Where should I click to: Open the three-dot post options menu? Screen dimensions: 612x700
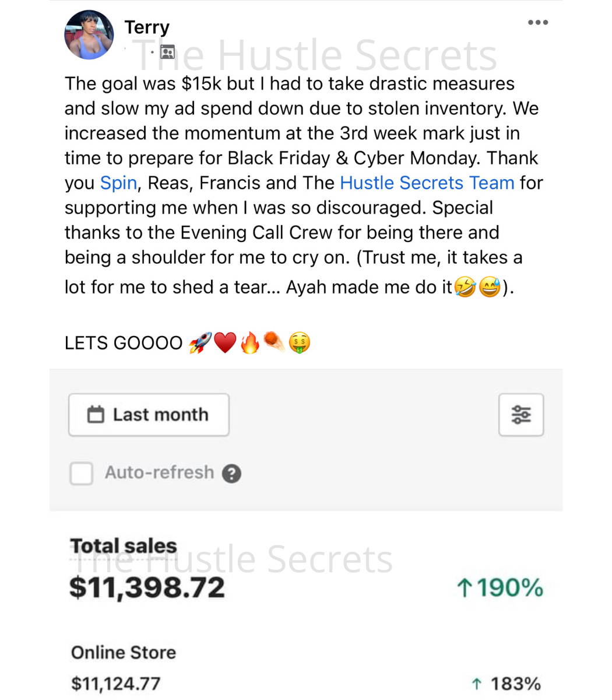click(x=537, y=23)
